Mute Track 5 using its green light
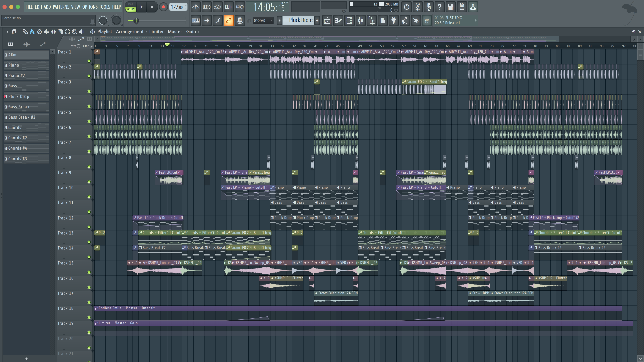This screenshot has width=644, height=362. point(89,121)
